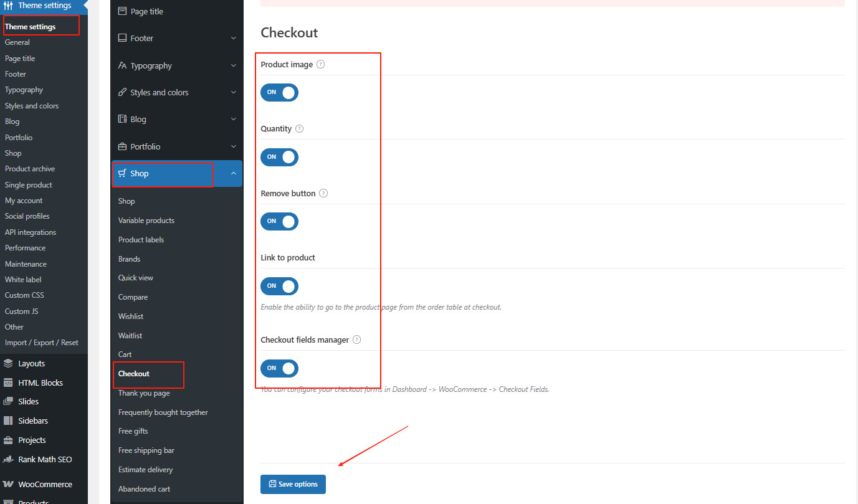This screenshot has height=504, width=858.
Task: Open the Product archive settings link
Action: (29, 168)
